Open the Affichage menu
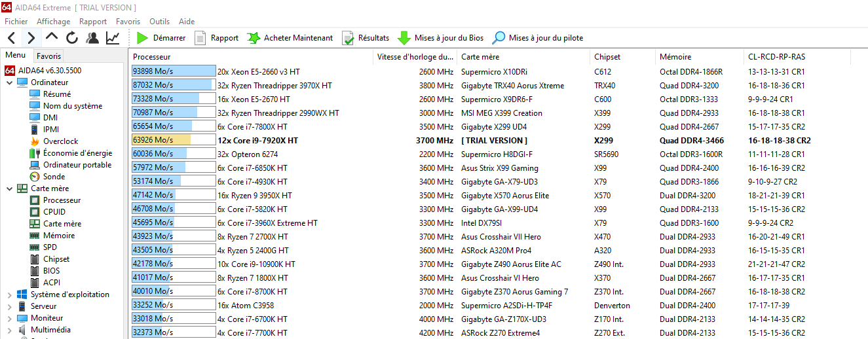The width and height of the screenshot is (868, 339). 54,22
